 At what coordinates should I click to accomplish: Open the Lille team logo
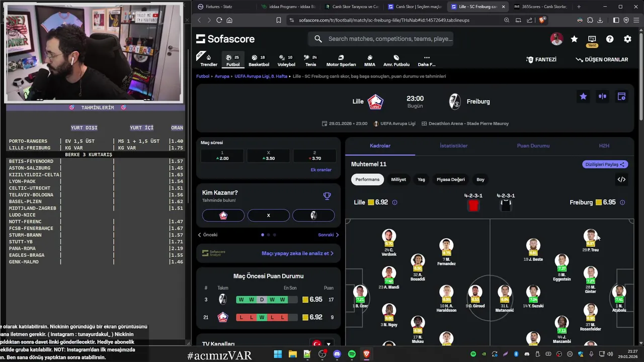(x=375, y=102)
